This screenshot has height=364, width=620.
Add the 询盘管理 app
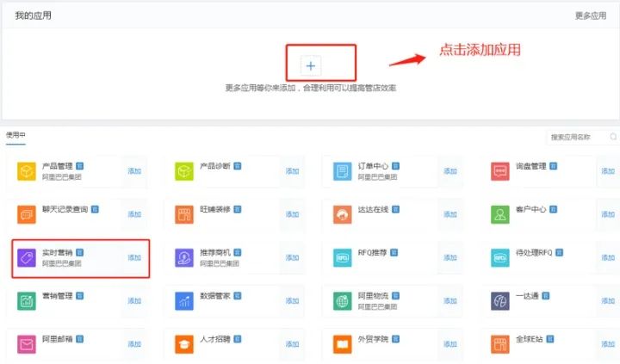(608, 171)
